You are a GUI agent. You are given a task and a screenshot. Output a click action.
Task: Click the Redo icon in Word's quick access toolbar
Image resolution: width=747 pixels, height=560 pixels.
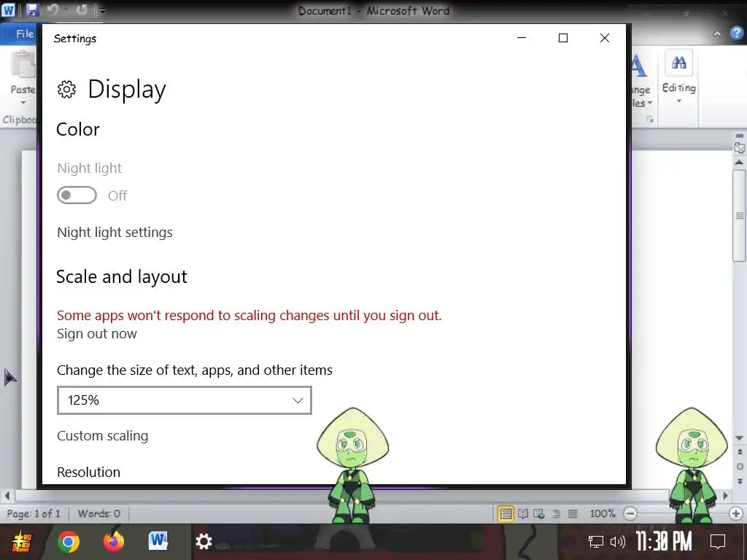82,9
